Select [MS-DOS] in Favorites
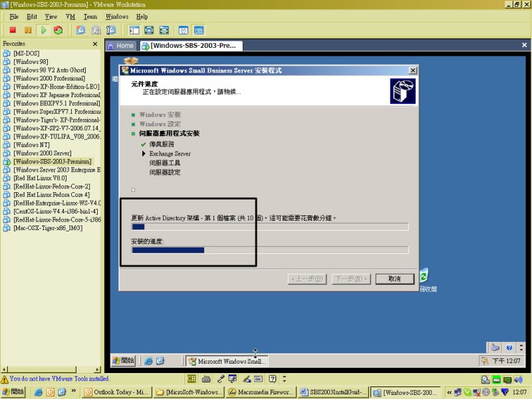The width and height of the screenshot is (532, 399). point(26,53)
